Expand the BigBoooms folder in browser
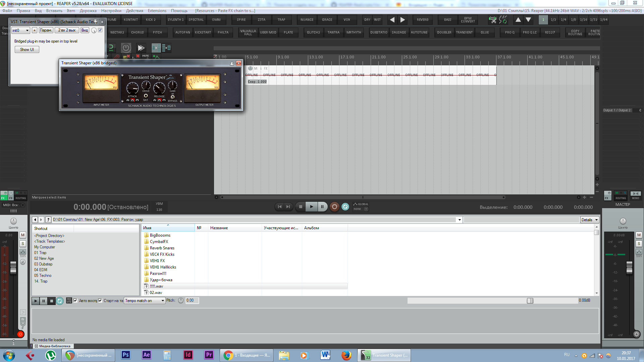644x362 pixels. (159, 235)
